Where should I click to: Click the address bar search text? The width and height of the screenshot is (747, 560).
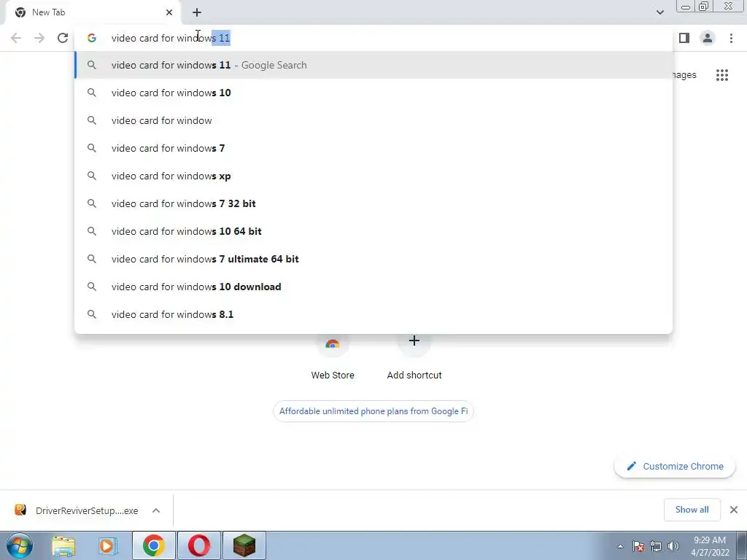[x=171, y=38]
